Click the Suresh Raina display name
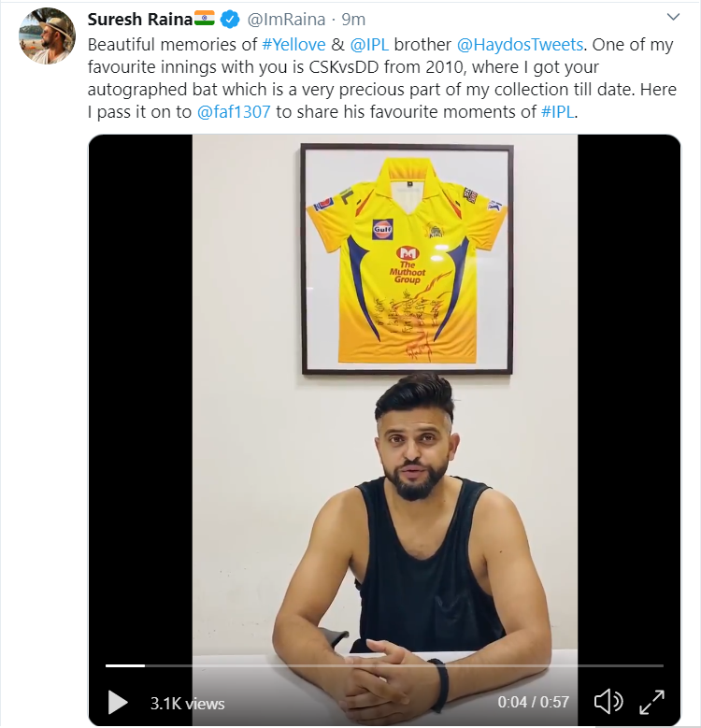Image resolution: width=701 pixels, height=728 pixels. 138,20
